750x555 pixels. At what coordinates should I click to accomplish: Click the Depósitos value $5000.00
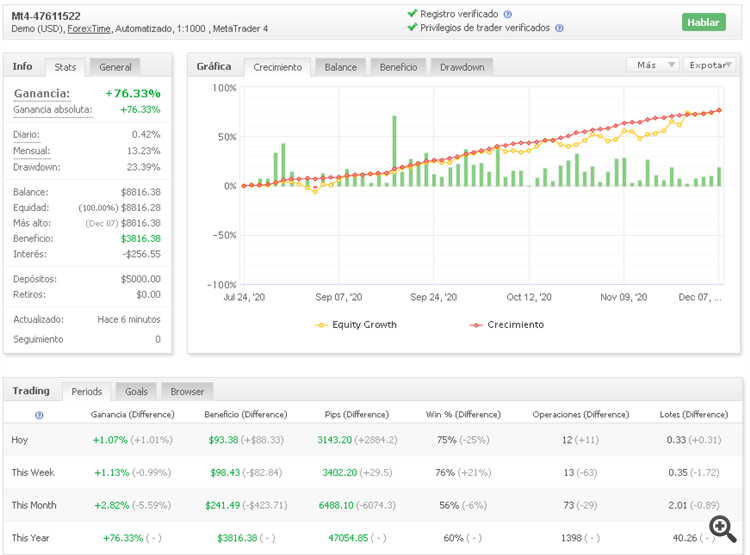[141, 279]
